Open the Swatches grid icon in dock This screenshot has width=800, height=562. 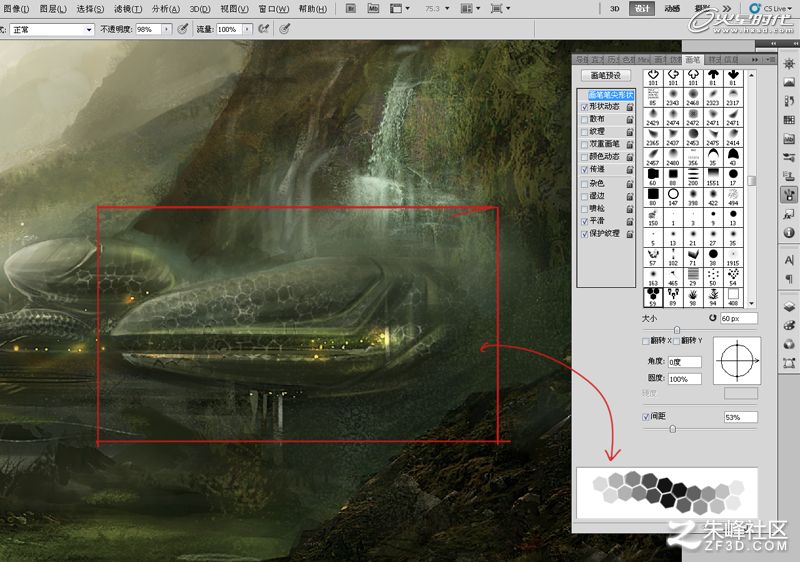[789, 120]
